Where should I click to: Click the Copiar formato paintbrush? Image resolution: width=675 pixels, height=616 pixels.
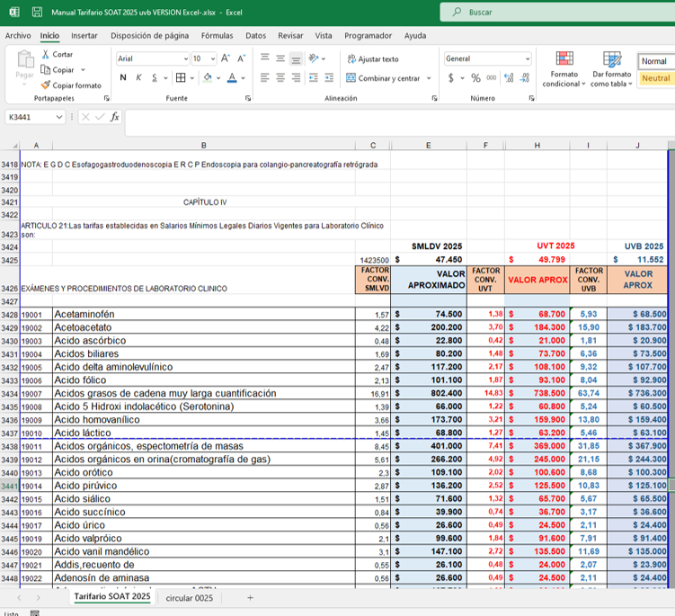[46, 85]
